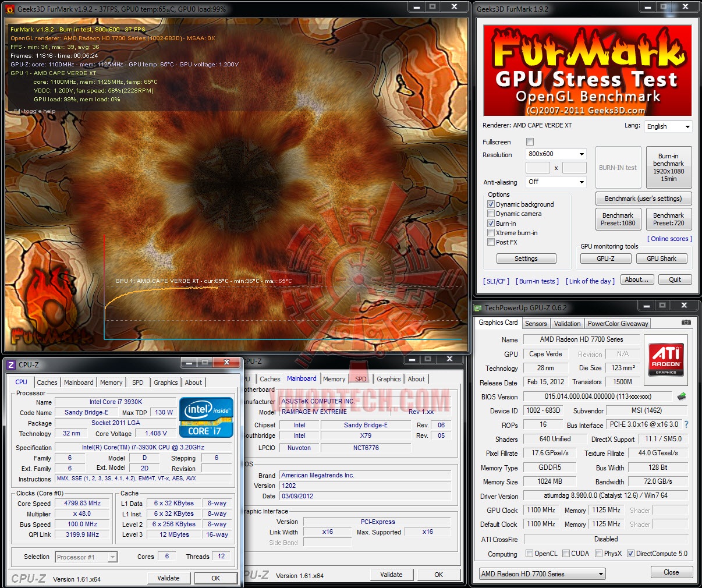Open PowerColor Giveaway tab in GPU-Z

coord(618,324)
